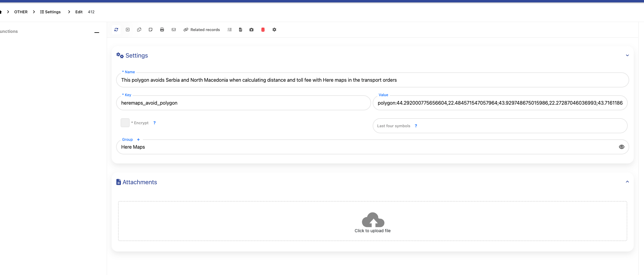Click the add new record icon
This screenshot has width=644, height=275.
click(128, 30)
